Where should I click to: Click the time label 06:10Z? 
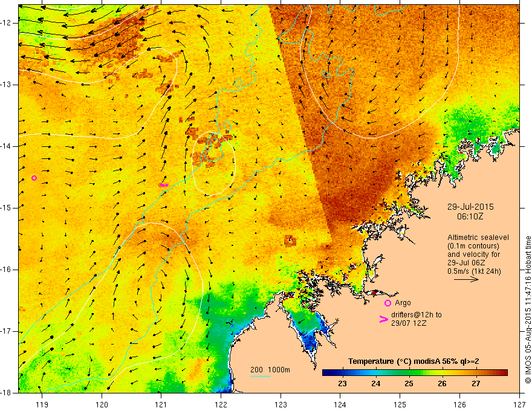coord(470,216)
